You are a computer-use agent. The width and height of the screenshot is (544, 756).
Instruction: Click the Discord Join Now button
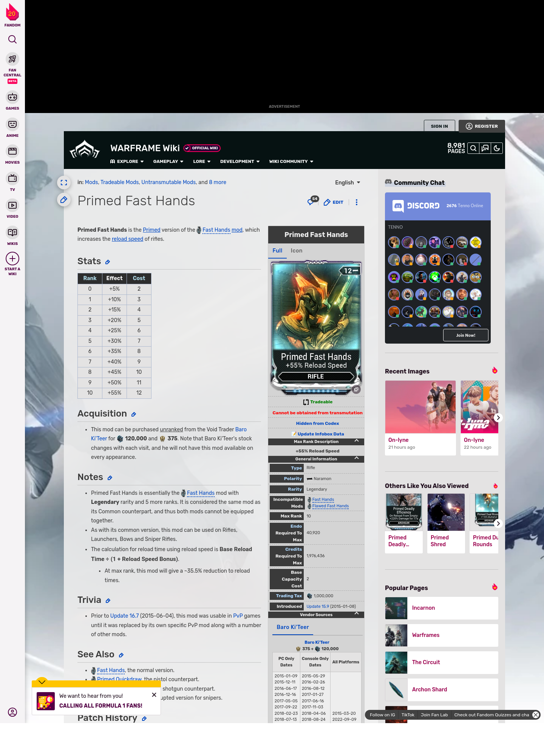[466, 335]
